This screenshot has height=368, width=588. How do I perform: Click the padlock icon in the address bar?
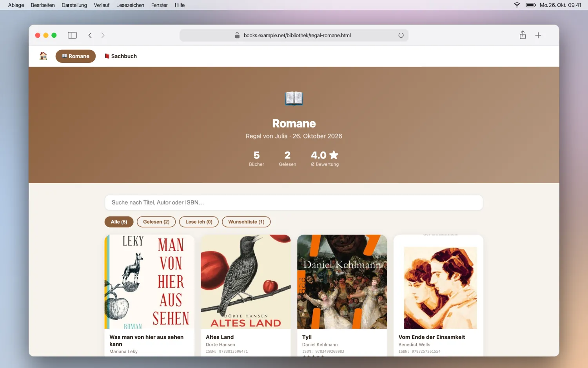[x=237, y=35]
